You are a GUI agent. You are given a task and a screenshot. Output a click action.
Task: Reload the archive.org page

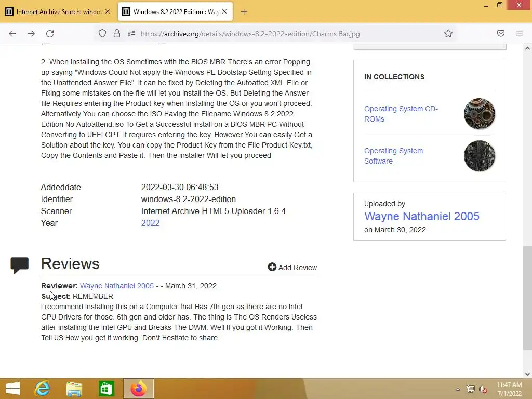tap(50, 34)
